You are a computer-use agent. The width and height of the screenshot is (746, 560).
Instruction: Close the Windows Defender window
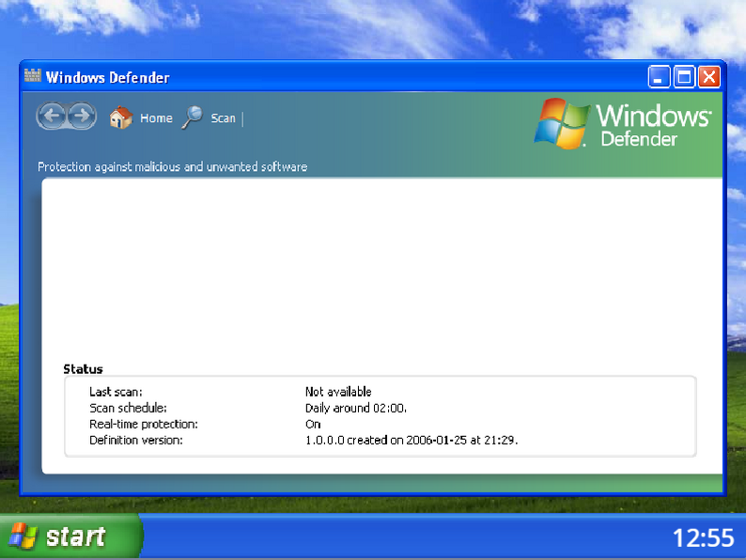(709, 77)
